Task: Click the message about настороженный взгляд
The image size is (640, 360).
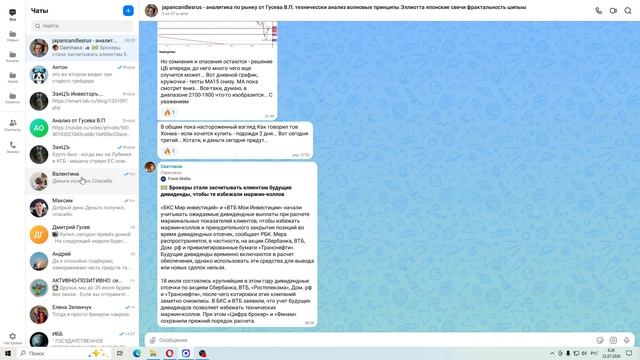Action: [x=235, y=140]
